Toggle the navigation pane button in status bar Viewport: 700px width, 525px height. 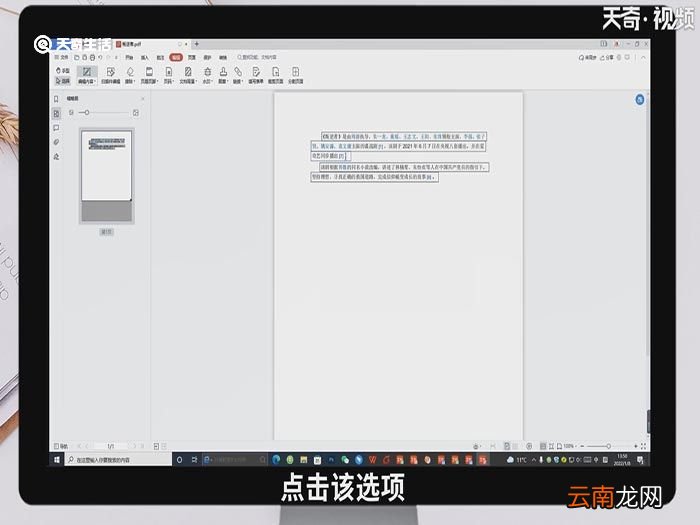point(61,446)
